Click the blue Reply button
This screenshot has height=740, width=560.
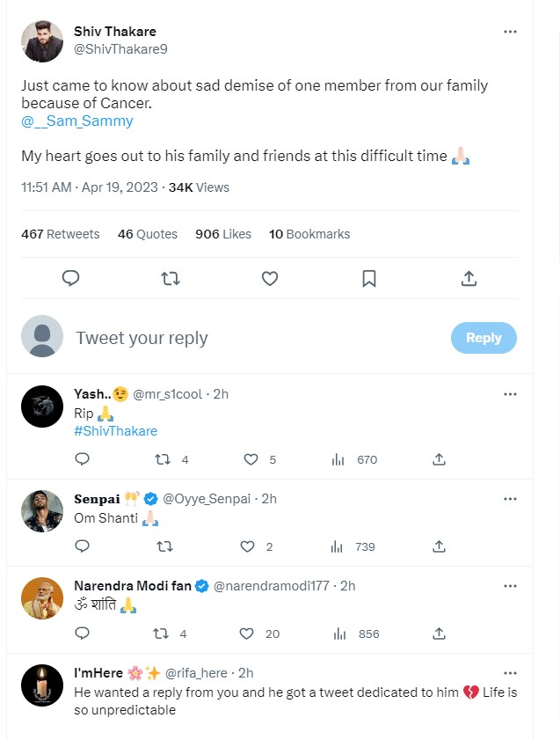pyautogui.click(x=484, y=338)
